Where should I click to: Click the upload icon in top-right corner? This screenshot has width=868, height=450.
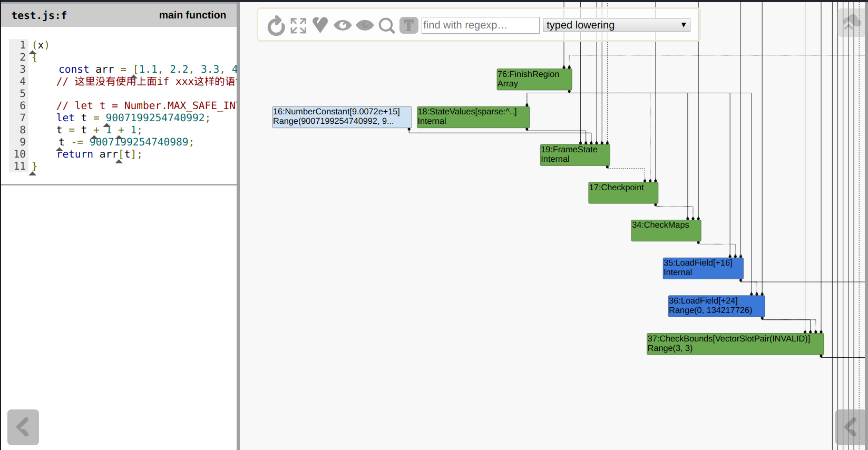[x=851, y=22]
